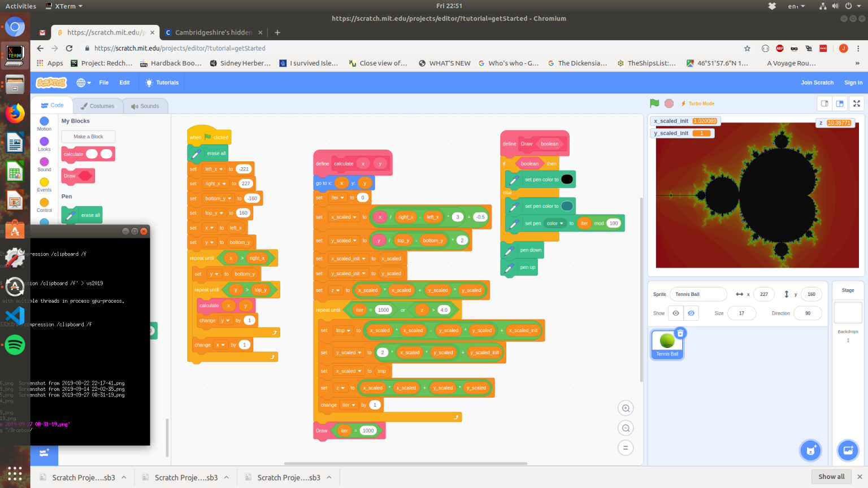Pick the black pen color swatch
Viewport: 868px width, 488px height.
pos(567,180)
